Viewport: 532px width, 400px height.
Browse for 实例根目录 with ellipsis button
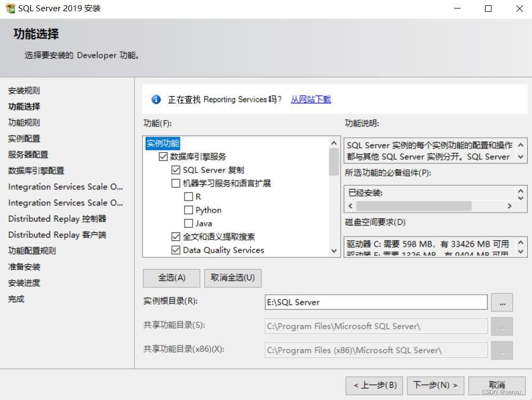point(502,302)
